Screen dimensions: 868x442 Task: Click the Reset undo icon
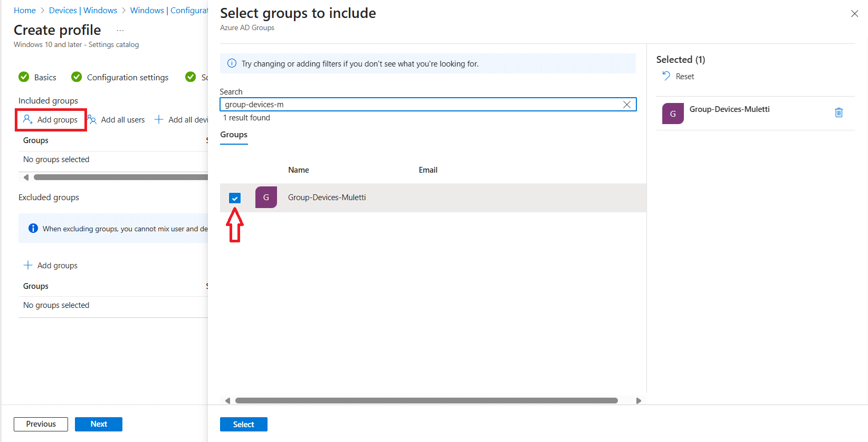pos(666,76)
